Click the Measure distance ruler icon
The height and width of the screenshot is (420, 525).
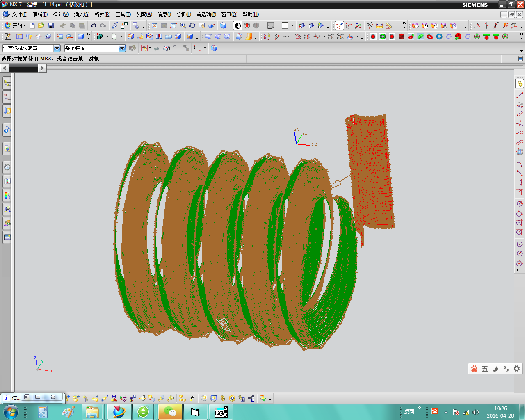(x=379, y=25)
